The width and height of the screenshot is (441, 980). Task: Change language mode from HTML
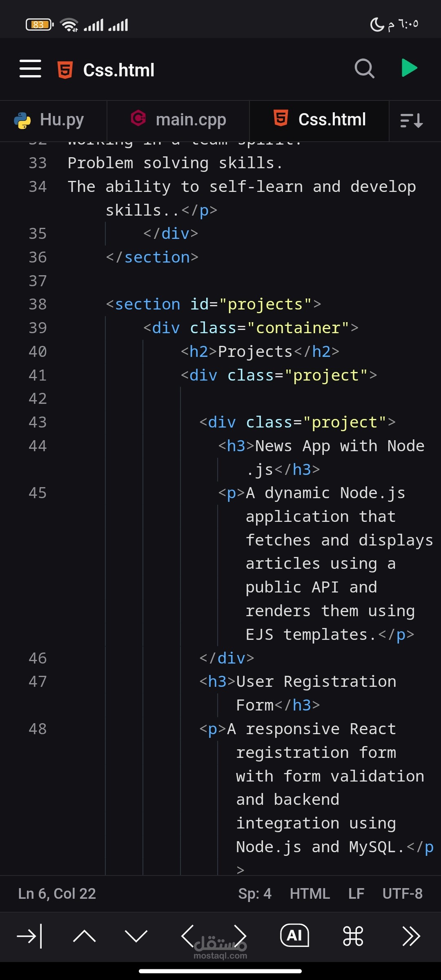(x=310, y=893)
